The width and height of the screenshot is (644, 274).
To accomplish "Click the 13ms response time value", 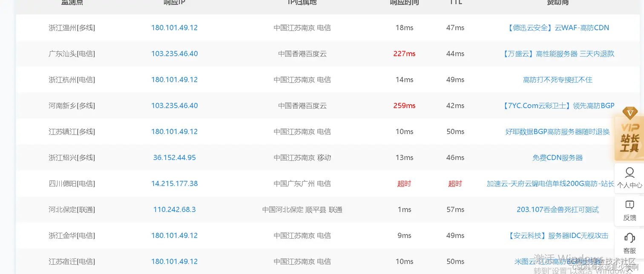I will 404,157.
